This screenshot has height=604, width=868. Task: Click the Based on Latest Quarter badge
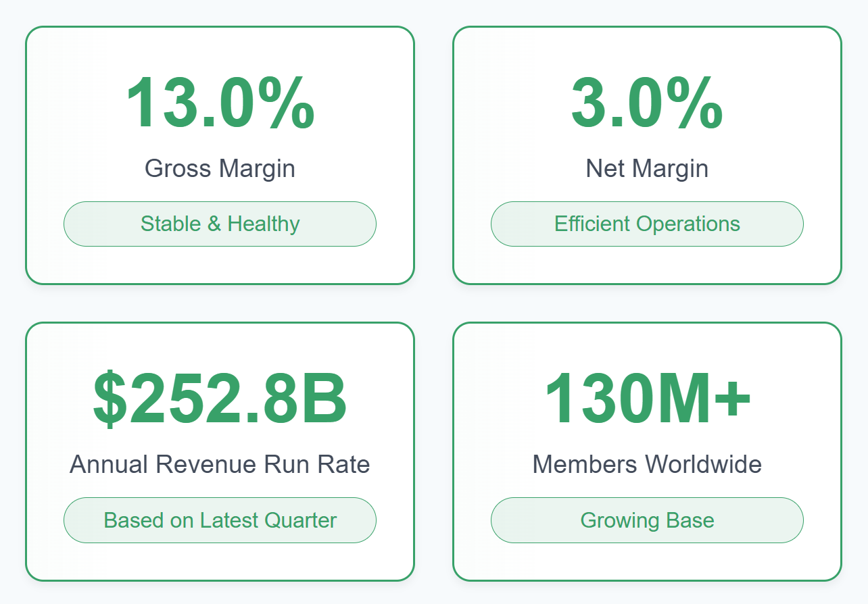[x=220, y=520]
